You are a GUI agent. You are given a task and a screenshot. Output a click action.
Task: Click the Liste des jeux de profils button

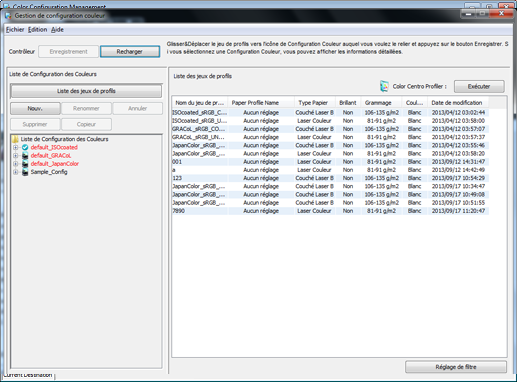[x=86, y=91]
